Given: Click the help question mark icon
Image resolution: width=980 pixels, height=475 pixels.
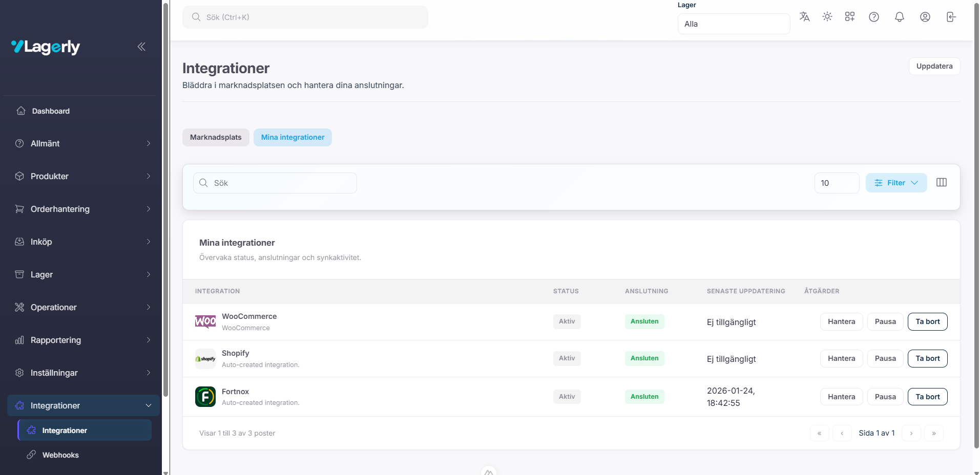Looking at the screenshot, I should point(874,17).
